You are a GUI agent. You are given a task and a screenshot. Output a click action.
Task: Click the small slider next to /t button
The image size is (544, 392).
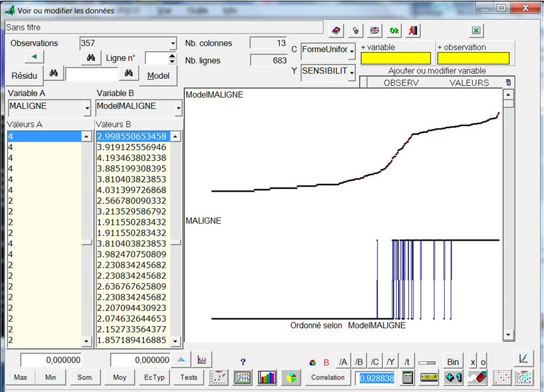click(427, 362)
